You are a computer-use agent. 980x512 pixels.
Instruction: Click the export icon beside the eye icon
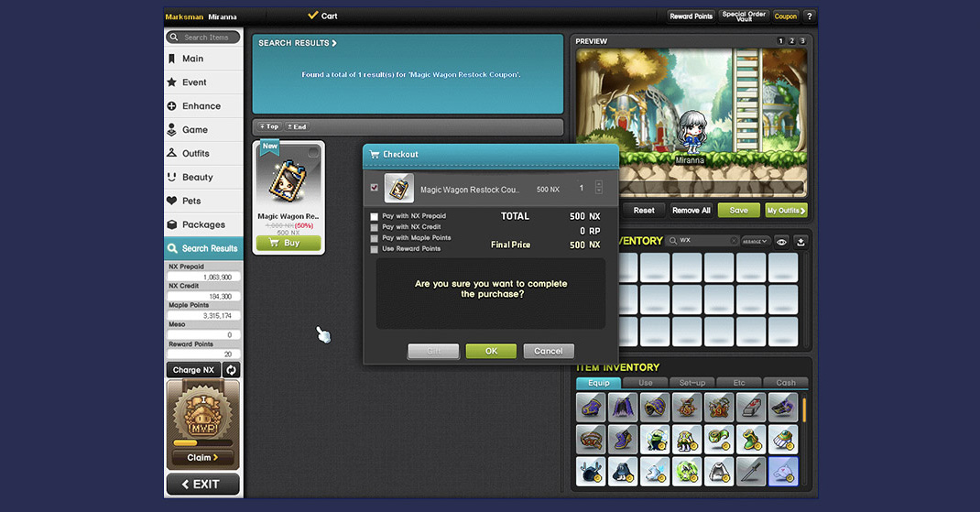pyautogui.click(x=800, y=242)
